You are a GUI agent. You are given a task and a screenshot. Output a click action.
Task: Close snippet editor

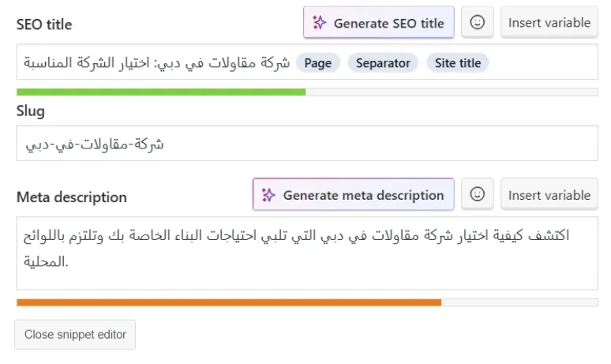coord(75,334)
